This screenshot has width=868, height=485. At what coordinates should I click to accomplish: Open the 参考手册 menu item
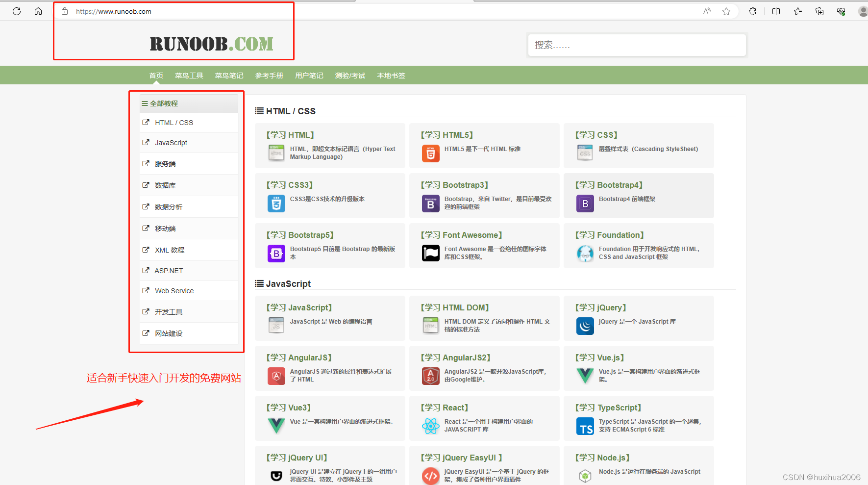tap(269, 76)
